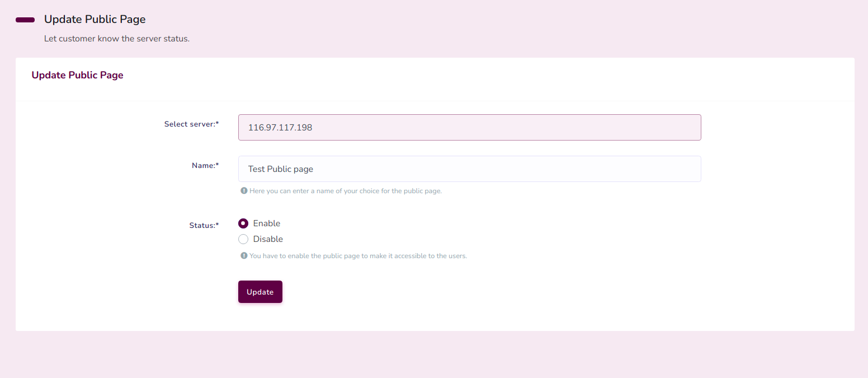
Task: Click the hint 'Here you can enter a name of your choice'
Action: [x=346, y=191]
